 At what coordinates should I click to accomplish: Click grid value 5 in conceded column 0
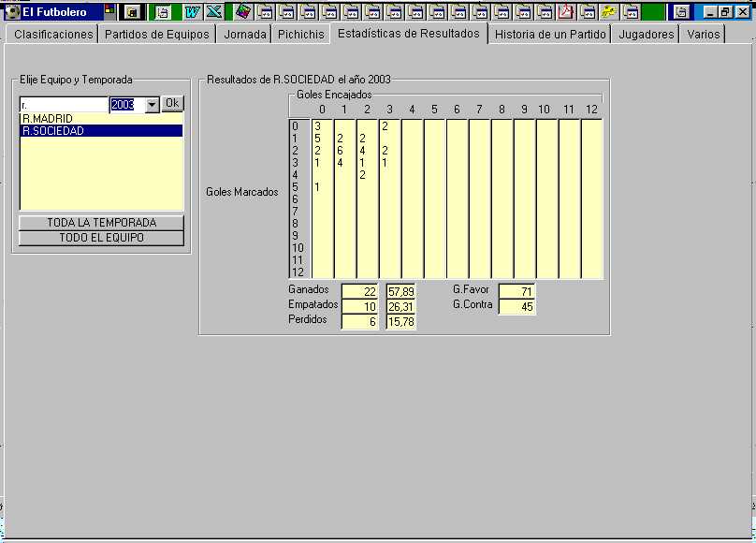pos(317,139)
